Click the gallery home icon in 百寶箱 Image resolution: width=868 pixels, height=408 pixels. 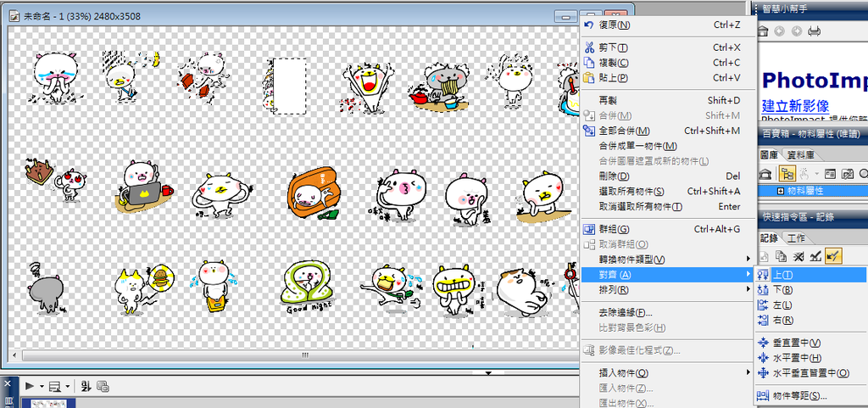click(765, 173)
